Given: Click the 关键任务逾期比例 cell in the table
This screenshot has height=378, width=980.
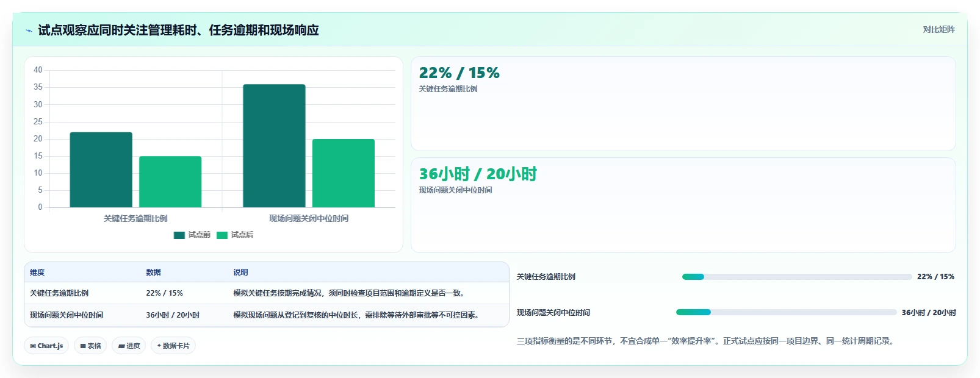Looking at the screenshot, I should [x=59, y=293].
